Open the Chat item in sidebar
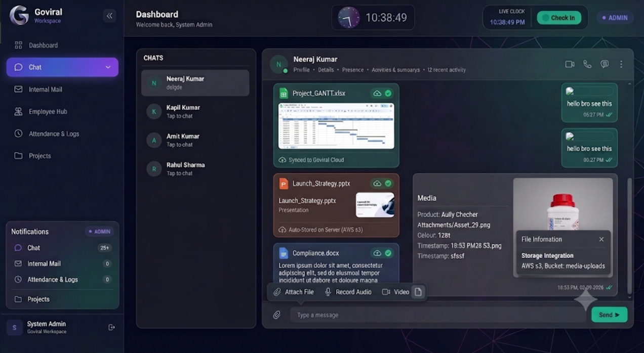644x353 pixels. pos(62,67)
